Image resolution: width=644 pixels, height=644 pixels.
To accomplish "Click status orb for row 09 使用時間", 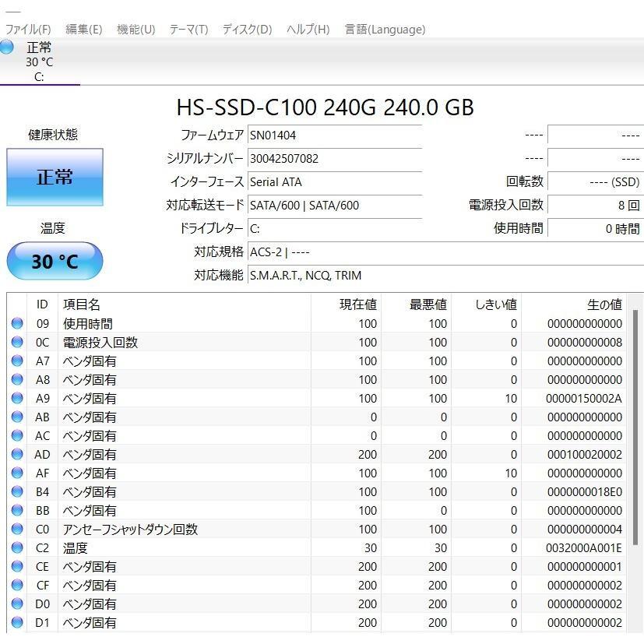I will (x=17, y=324).
